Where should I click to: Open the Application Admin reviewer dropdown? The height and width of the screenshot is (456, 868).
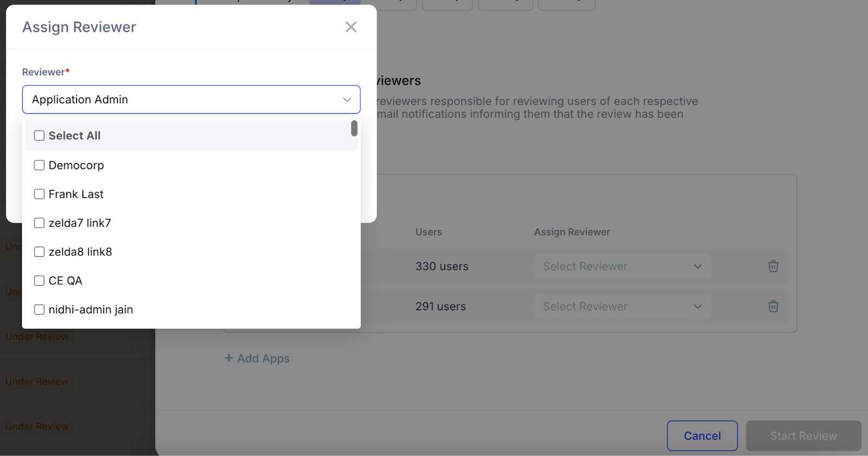point(191,99)
